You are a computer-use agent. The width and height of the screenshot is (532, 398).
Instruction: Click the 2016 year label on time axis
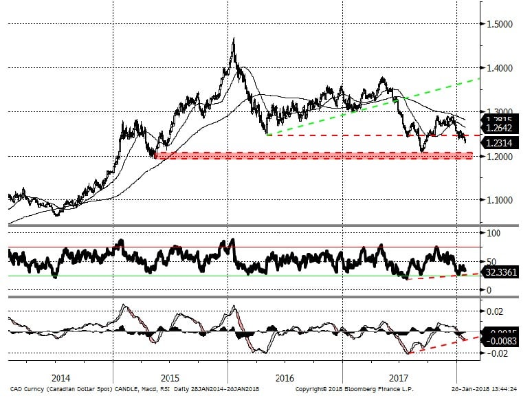(283, 378)
